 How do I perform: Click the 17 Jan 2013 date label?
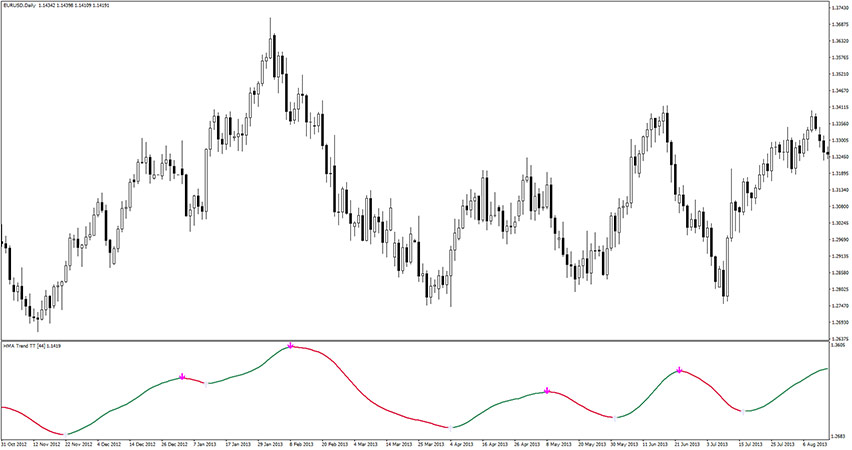coord(238,444)
